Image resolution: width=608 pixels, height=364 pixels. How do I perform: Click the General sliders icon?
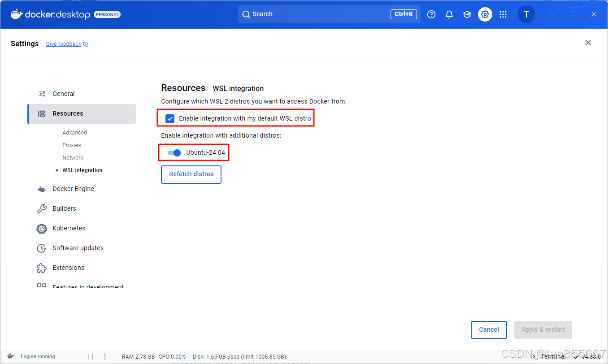coord(42,94)
